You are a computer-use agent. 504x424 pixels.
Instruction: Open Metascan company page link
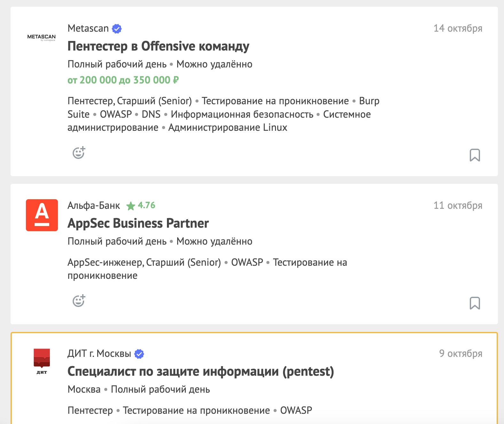88,28
